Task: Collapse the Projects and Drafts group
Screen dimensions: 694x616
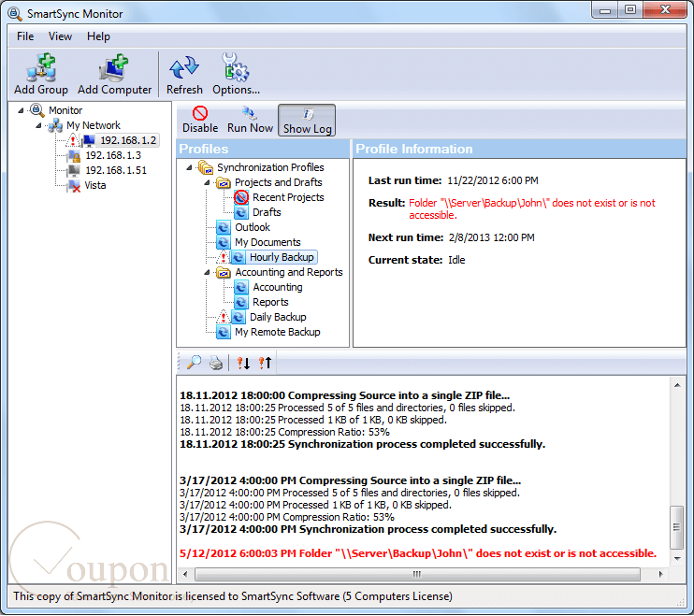Action: [x=207, y=182]
